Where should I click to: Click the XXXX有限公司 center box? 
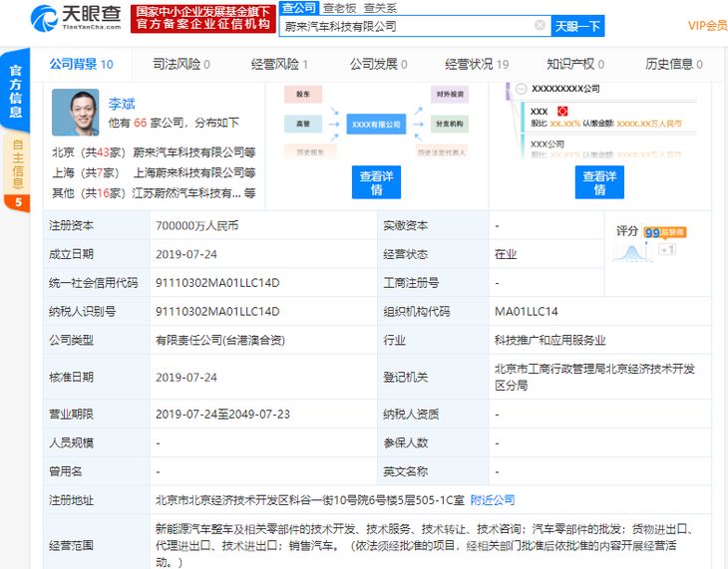[376, 125]
